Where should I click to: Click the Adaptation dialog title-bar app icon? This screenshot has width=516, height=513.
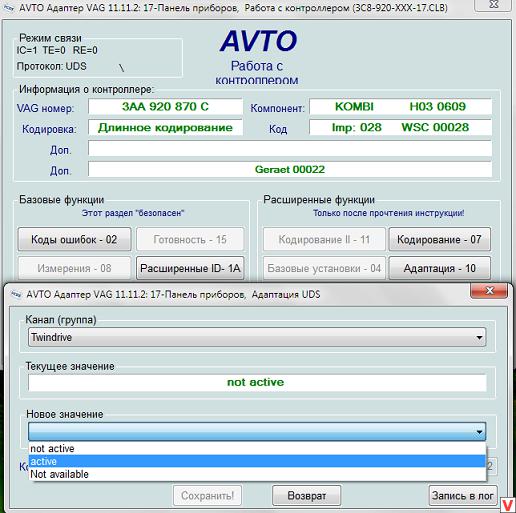coord(16,294)
